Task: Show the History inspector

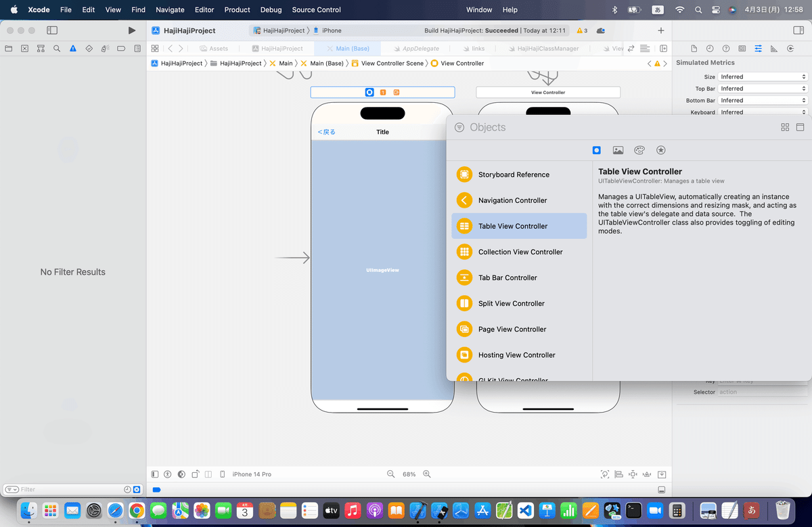Action: click(x=710, y=49)
